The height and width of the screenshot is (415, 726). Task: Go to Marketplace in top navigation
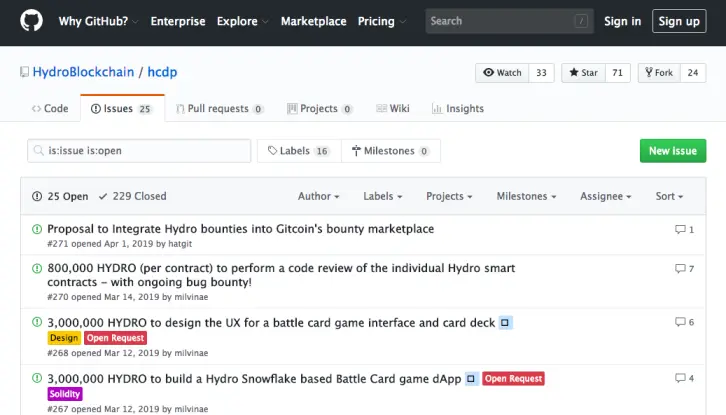(x=313, y=21)
